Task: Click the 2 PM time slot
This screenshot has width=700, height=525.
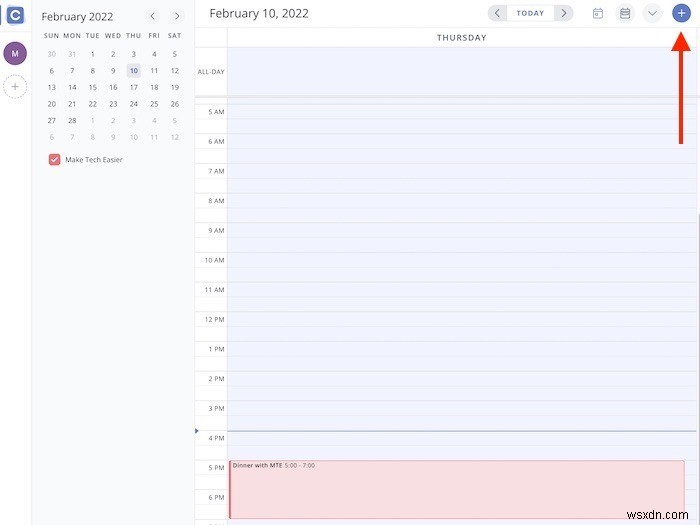Action: 462,386
